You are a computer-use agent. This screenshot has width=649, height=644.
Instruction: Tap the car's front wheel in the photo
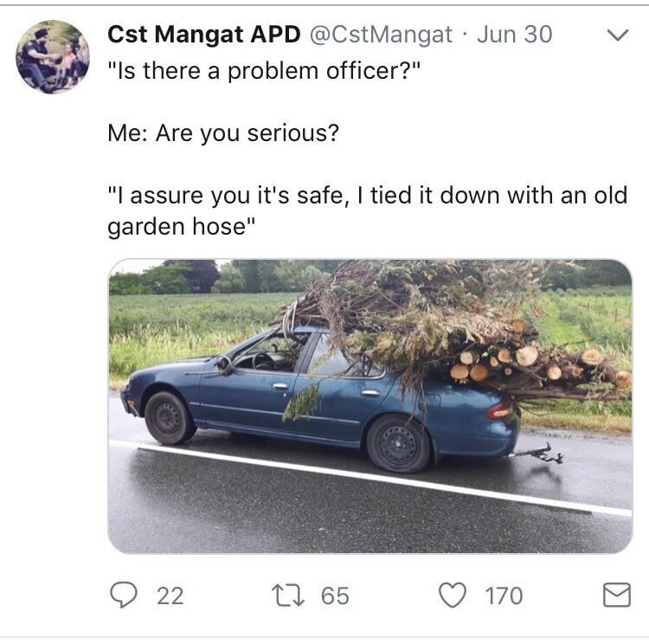(169, 418)
